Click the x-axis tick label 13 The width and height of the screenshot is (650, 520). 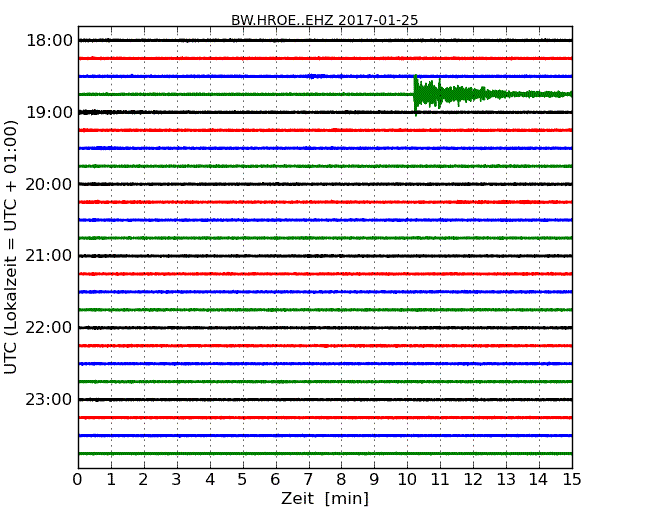point(506,479)
